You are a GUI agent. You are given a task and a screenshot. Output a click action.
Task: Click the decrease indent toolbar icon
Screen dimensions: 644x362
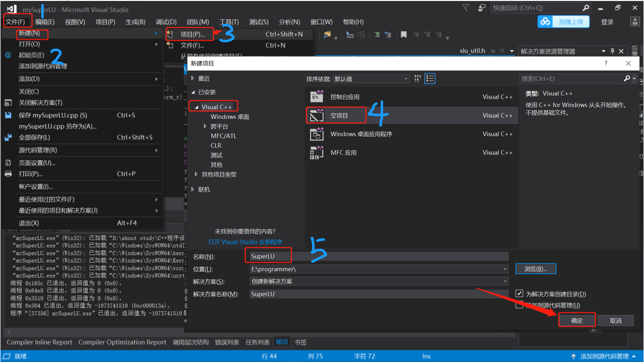click(377, 35)
